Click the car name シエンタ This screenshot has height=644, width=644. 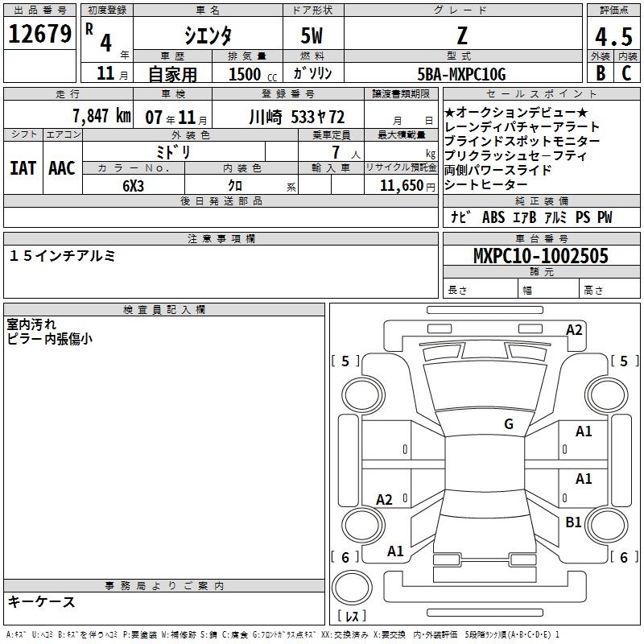coord(208,35)
